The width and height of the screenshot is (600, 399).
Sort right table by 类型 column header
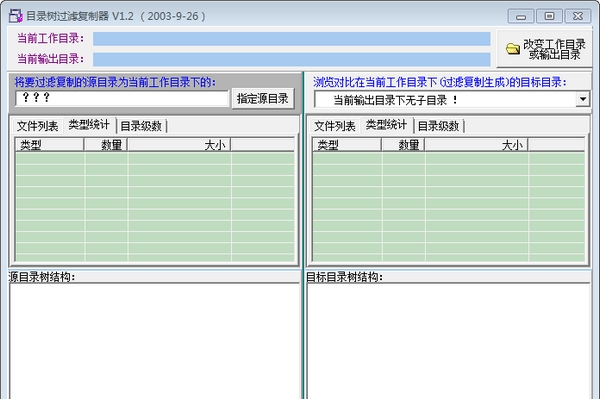[x=347, y=145]
